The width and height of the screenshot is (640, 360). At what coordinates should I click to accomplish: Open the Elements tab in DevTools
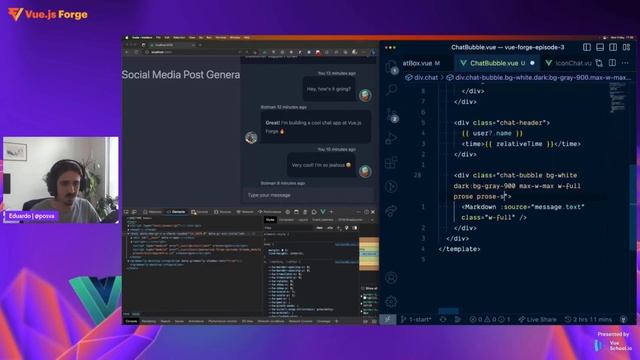click(176, 212)
